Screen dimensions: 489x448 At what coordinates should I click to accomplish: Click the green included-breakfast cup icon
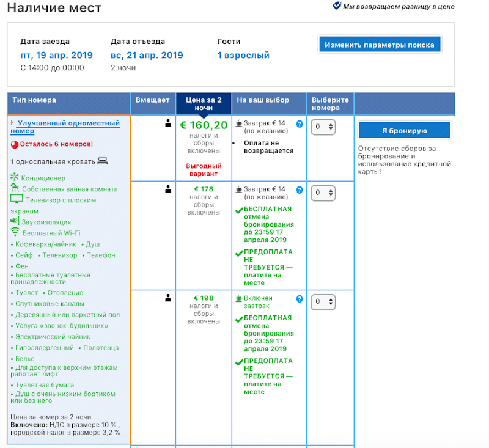pyautogui.click(x=239, y=298)
